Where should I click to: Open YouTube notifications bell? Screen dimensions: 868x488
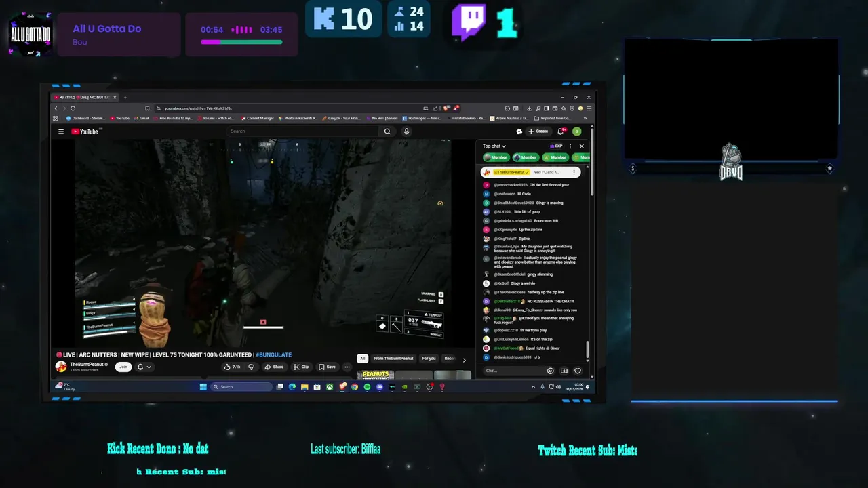(561, 131)
